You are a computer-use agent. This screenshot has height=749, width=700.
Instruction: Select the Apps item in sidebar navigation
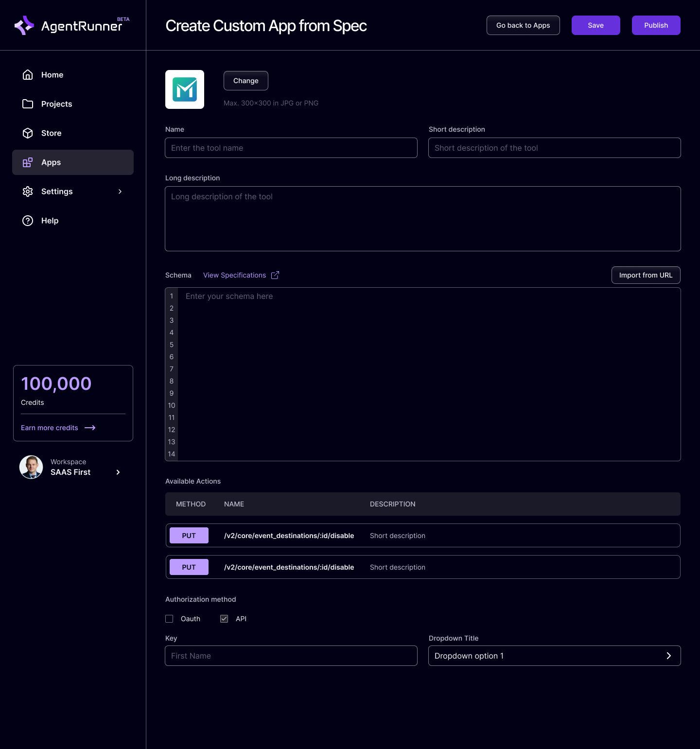coord(51,162)
